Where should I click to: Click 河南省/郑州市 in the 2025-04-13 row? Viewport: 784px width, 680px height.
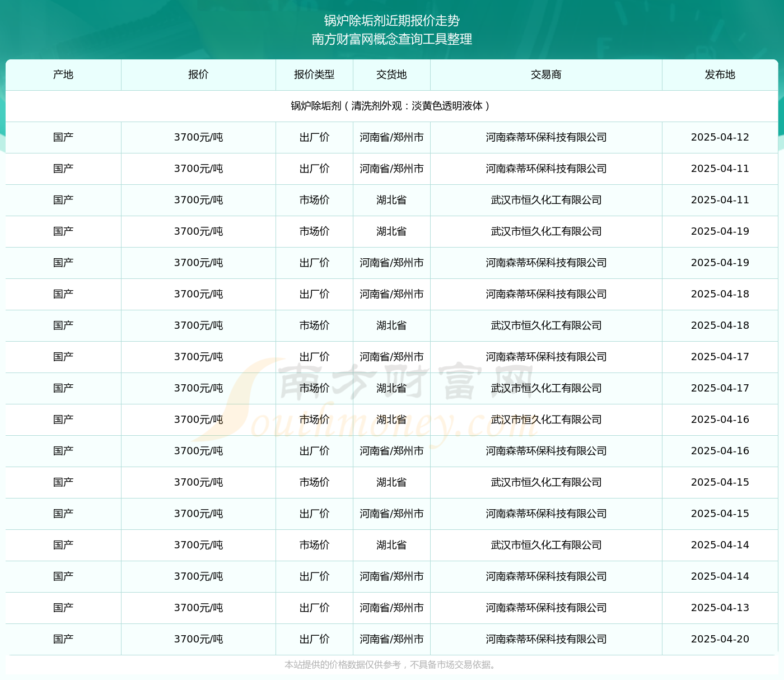[391, 608]
